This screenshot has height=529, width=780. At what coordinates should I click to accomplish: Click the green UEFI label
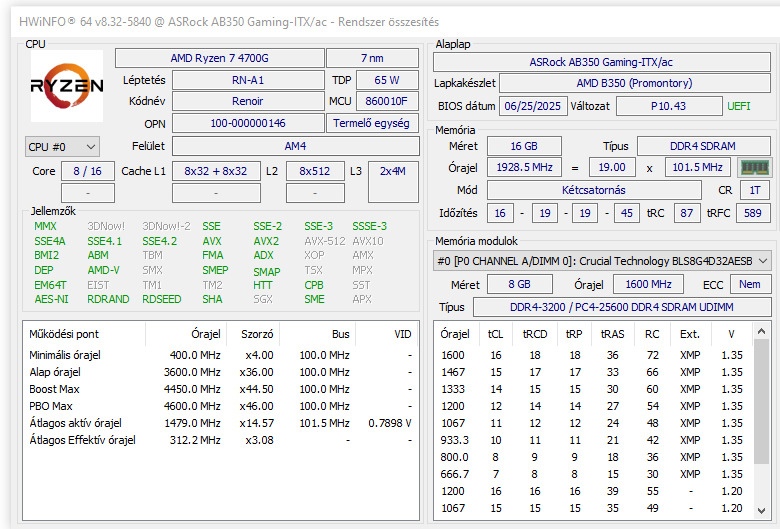pos(739,106)
